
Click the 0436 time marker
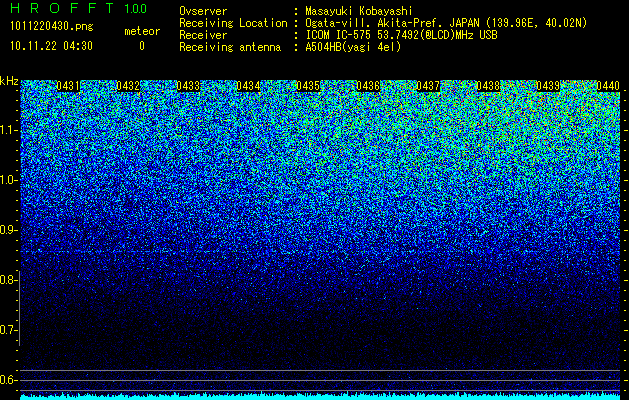tap(368, 86)
